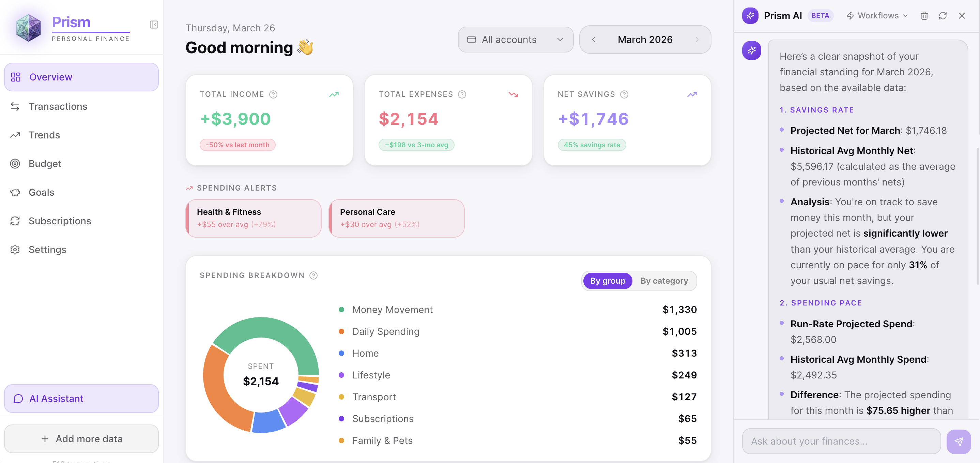This screenshot has height=463, width=980.
Task: Expand the Workflows dropdown in Prism AI
Action: 877,16
